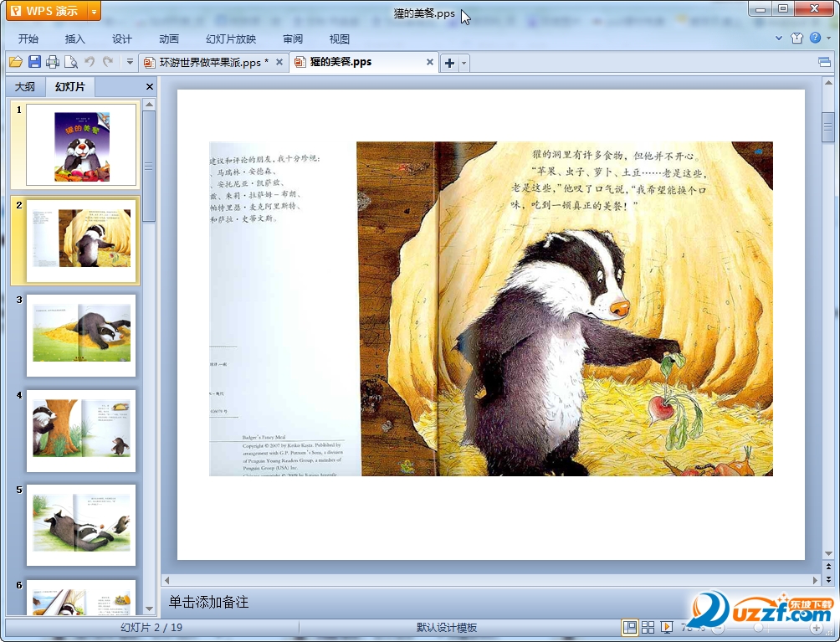
Task: Select slide 3 thumbnail
Action: click(x=81, y=336)
